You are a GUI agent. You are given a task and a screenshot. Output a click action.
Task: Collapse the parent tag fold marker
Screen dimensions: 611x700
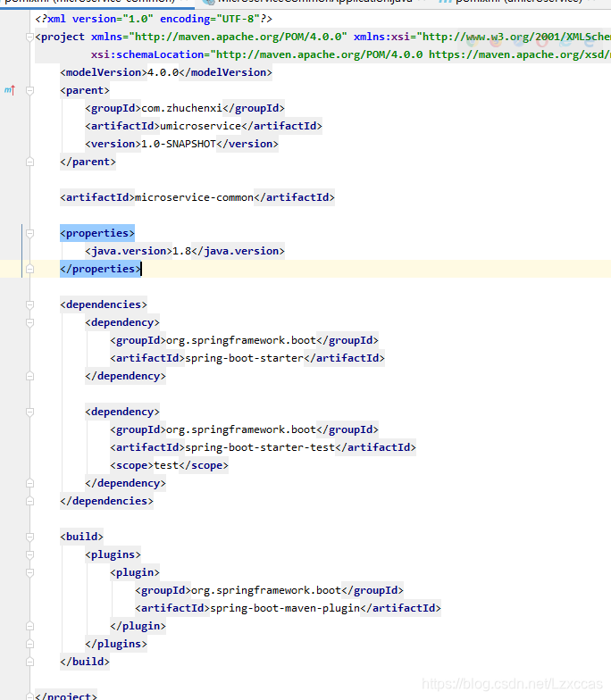pyautogui.click(x=30, y=91)
